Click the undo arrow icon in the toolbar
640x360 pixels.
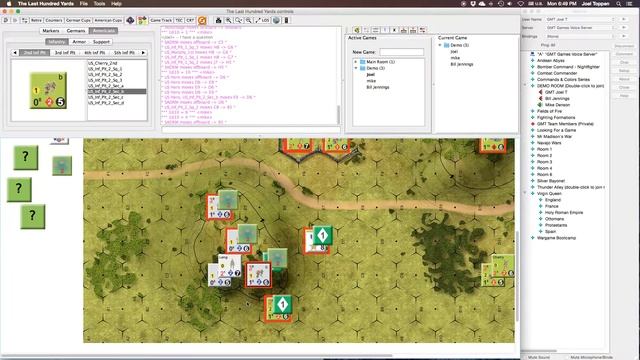coord(6,20)
